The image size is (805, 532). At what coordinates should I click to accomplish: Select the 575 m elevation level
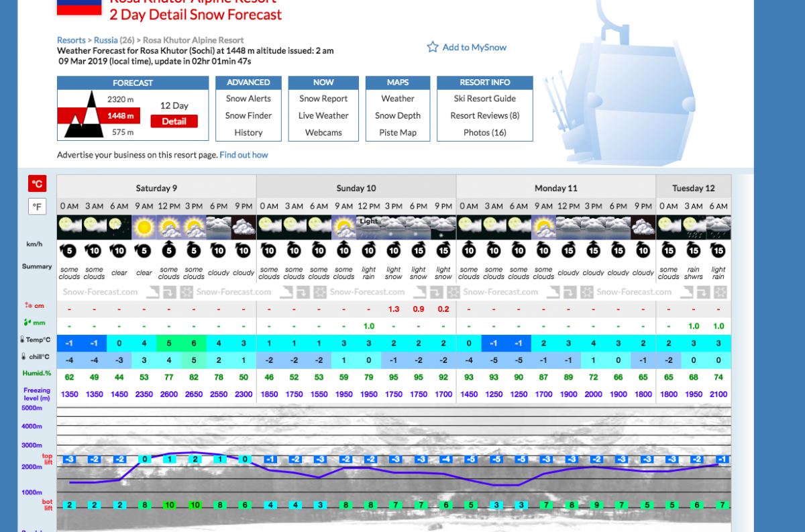tap(123, 132)
